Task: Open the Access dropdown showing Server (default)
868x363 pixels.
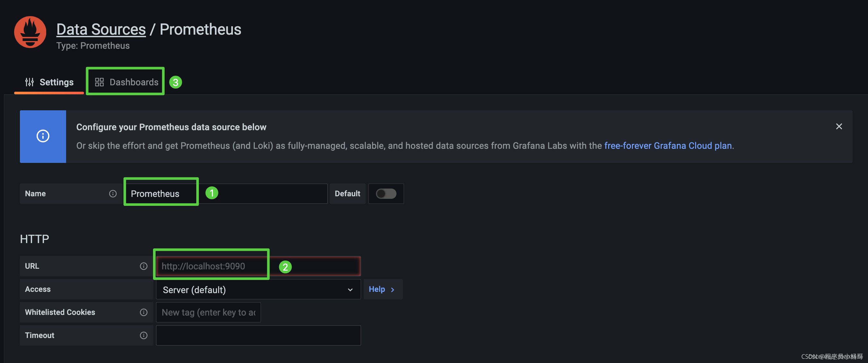Action: [x=258, y=289]
